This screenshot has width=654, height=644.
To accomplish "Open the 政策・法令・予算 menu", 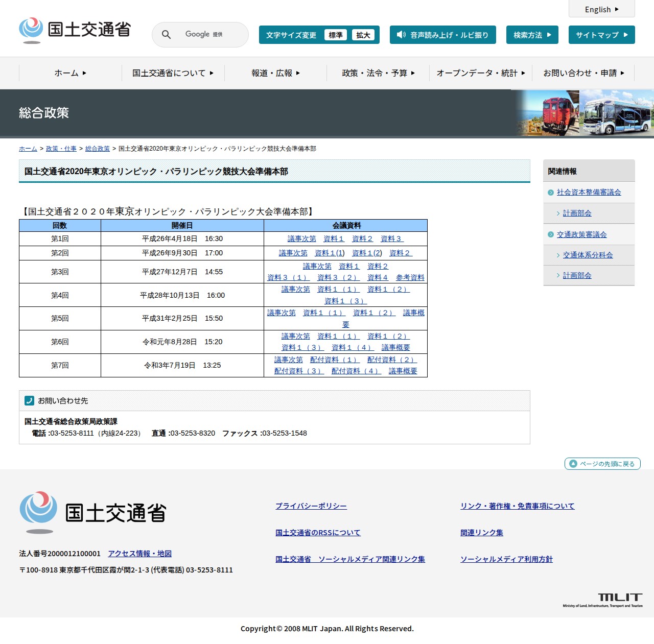I will [x=378, y=73].
